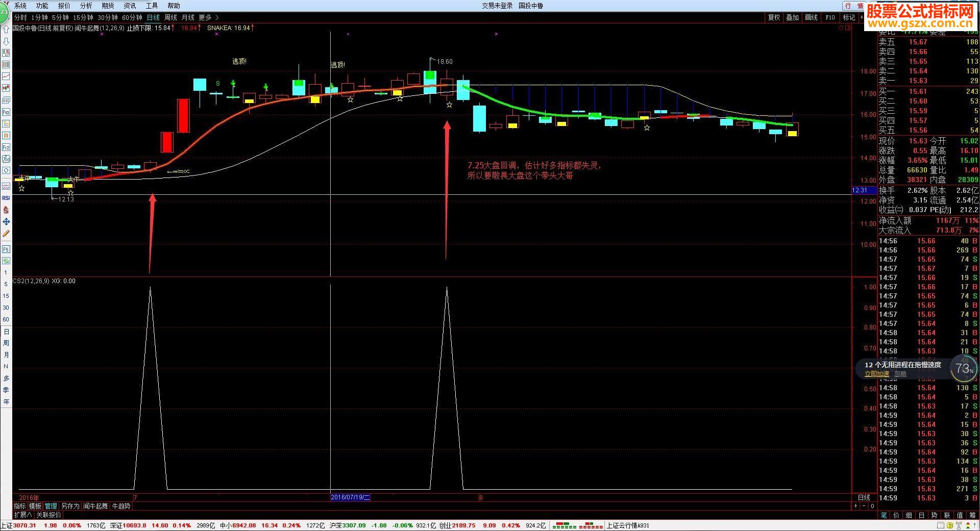The image size is (980, 531).
Task: Open the 日线 period selector at chart bottom right
Action: tap(864, 497)
